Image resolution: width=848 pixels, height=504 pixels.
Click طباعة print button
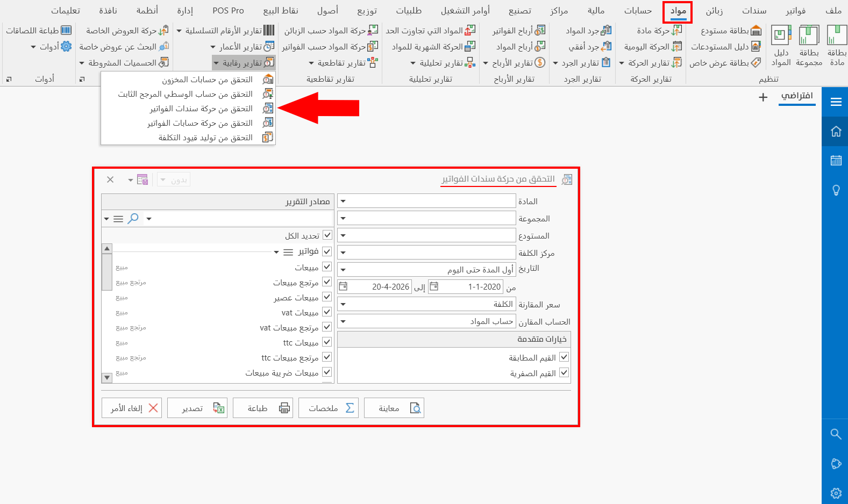pos(263,408)
